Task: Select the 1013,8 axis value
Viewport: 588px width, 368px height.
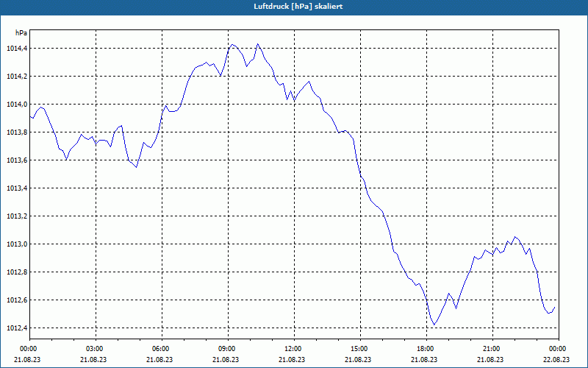Action: pos(17,132)
